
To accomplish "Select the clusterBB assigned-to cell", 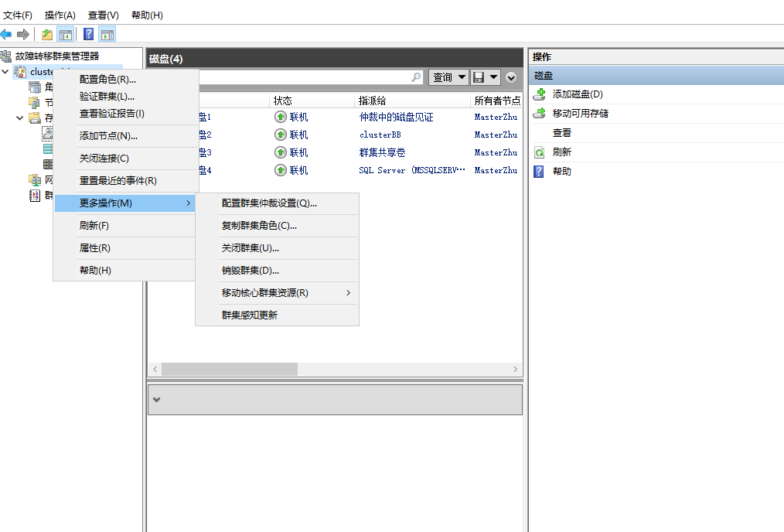I will (380, 135).
